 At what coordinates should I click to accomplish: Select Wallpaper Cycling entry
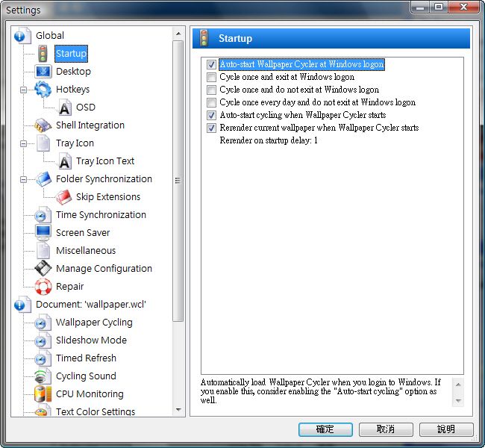coord(94,323)
